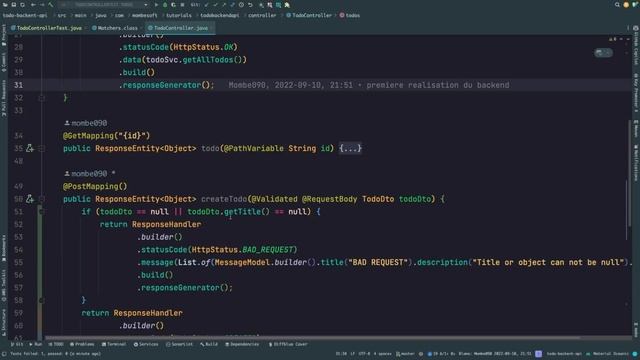Image resolution: width=640 pixels, height=360 pixels.
Task: Open the SonarLint tool window
Action: tap(179, 344)
